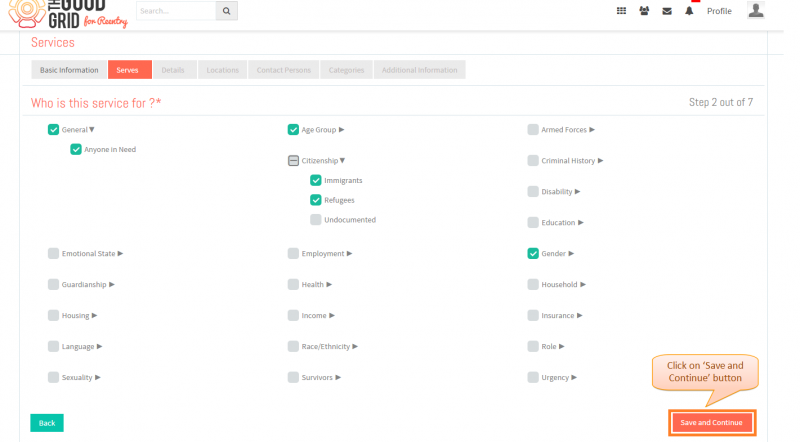Click the Good Grid logo
The height and width of the screenshot is (442, 800).
pos(67,14)
